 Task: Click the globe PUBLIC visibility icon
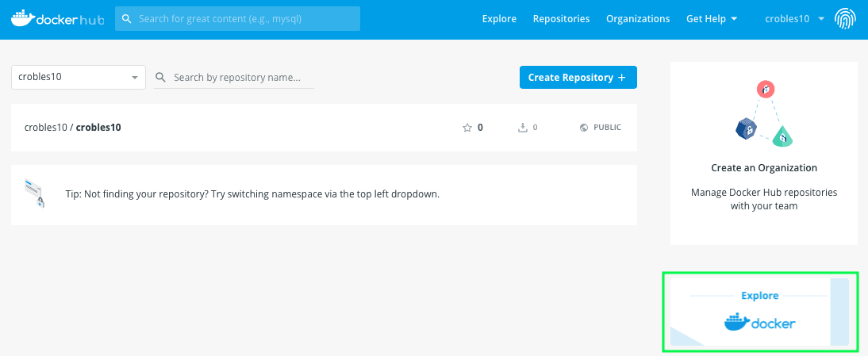click(583, 128)
